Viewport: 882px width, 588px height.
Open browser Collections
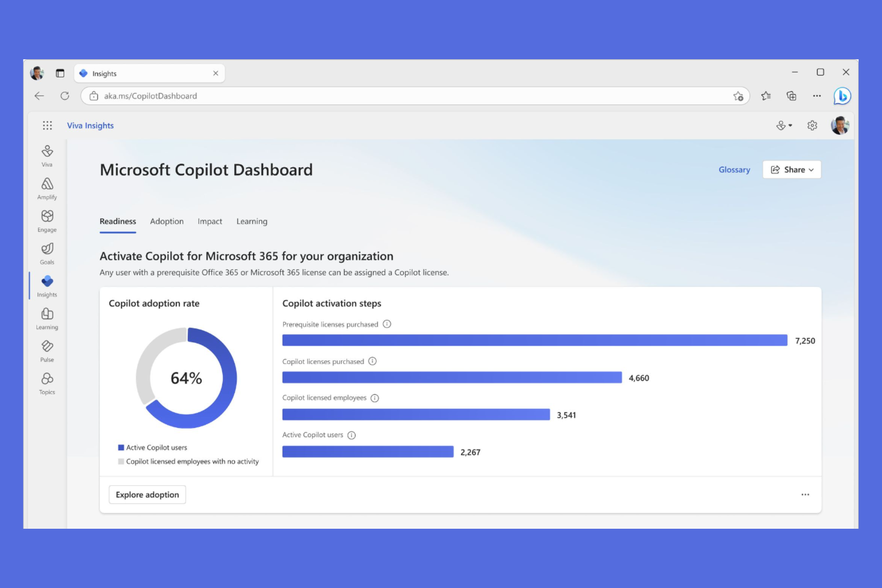[791, 96]
